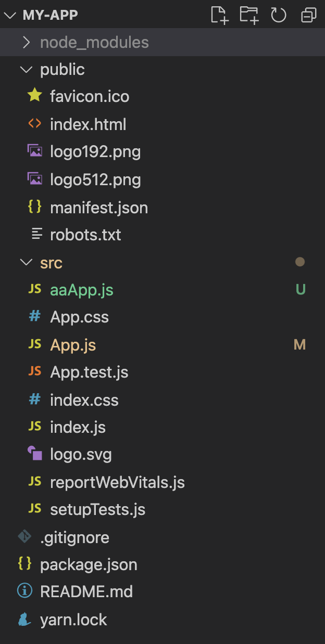Select the App.test.js file
This screenshot has height=644, width=325.
click(x=89, y=372)
